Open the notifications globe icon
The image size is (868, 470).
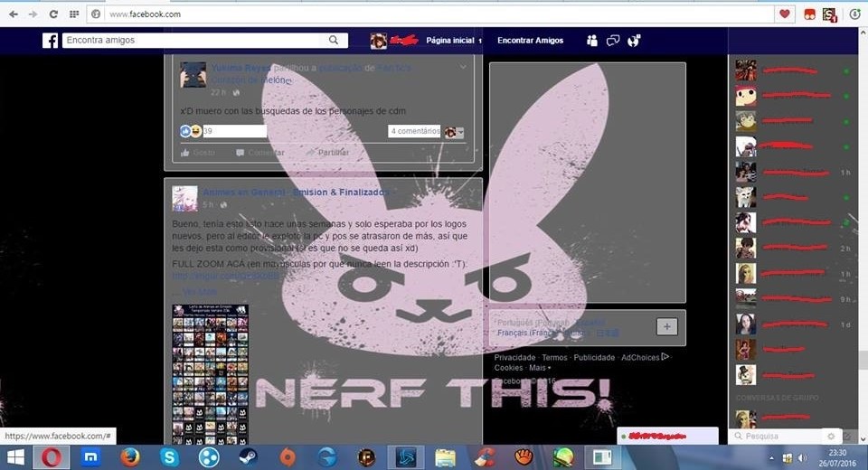point(634,41)
